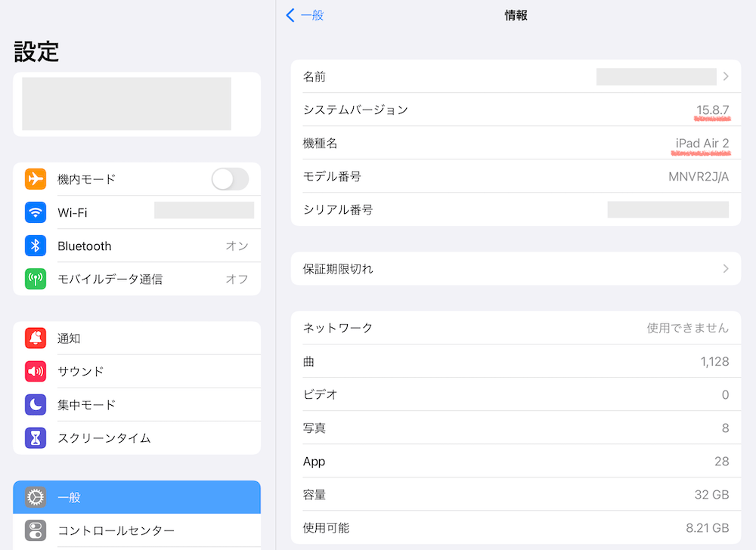Open スクリーンタイム hourglass icon
The image size is (756, 550).
(36, 437)
